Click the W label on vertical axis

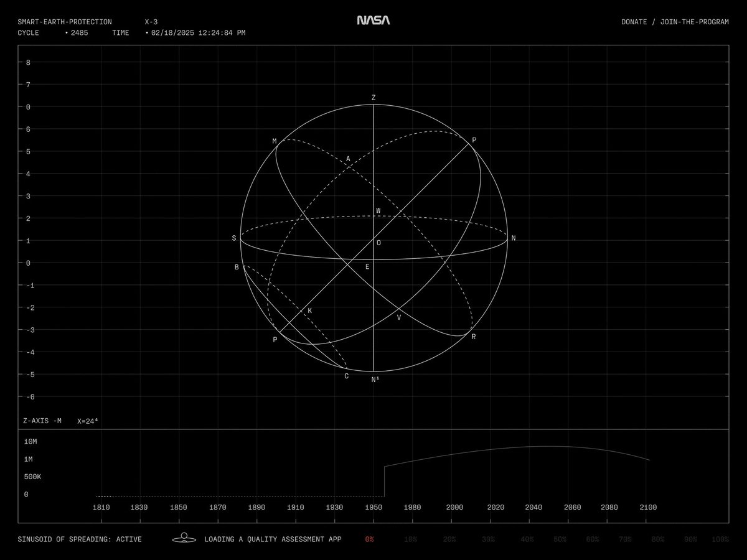(378, 211)
